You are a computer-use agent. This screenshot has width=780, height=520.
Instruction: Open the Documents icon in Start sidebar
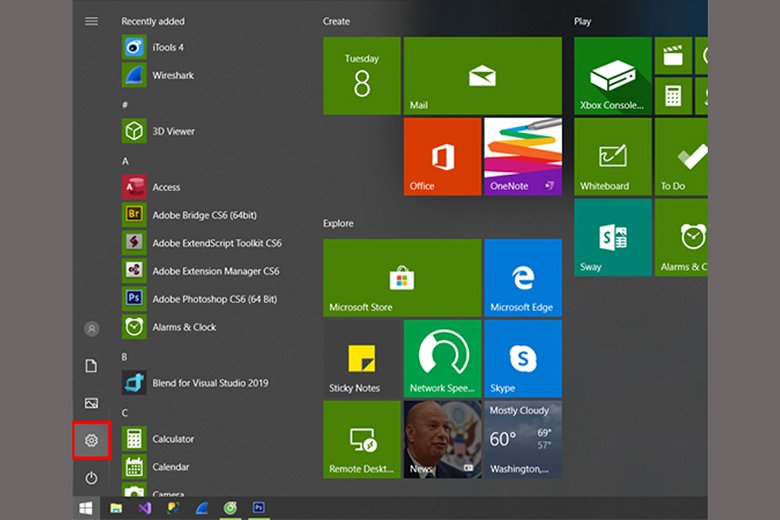(91, 366)
